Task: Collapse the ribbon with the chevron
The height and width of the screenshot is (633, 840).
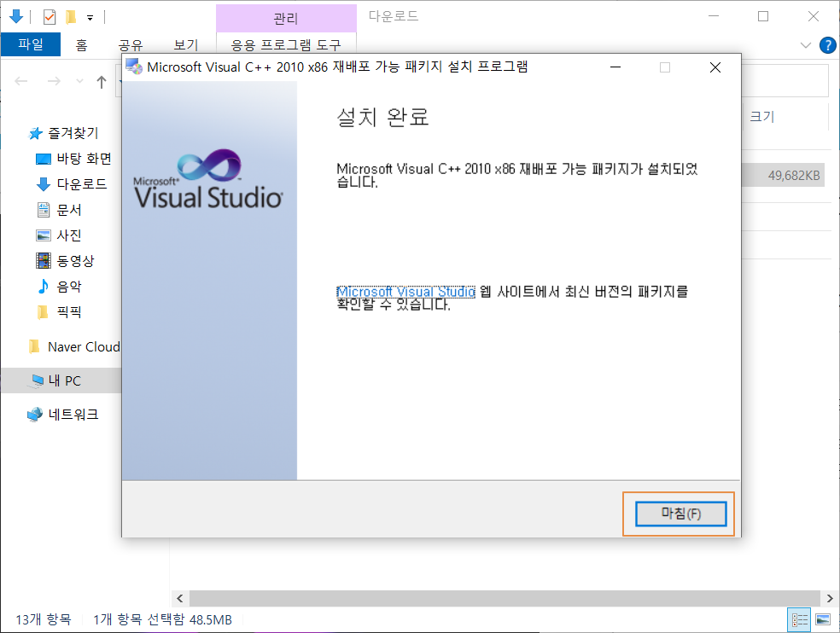Action: point(806,45)
